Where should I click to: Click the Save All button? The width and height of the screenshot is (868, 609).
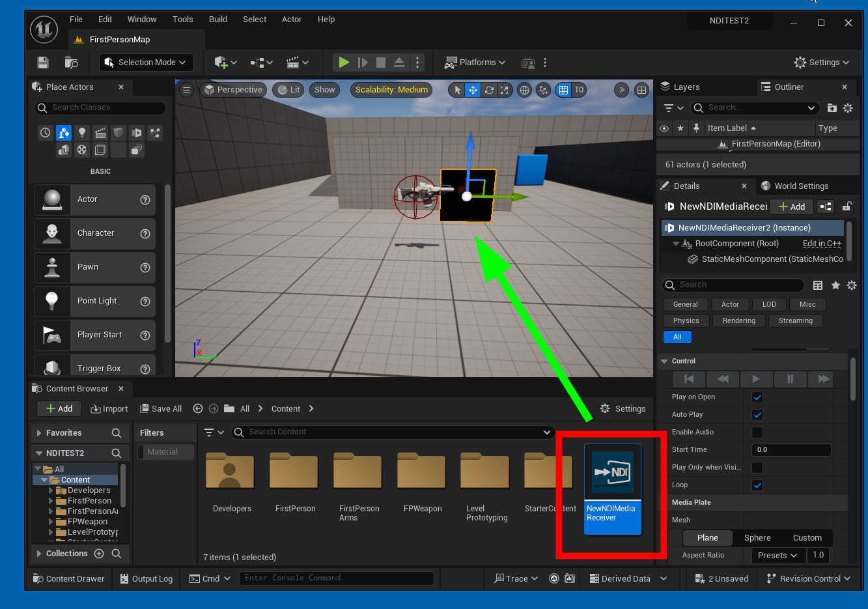coord(161,409)
